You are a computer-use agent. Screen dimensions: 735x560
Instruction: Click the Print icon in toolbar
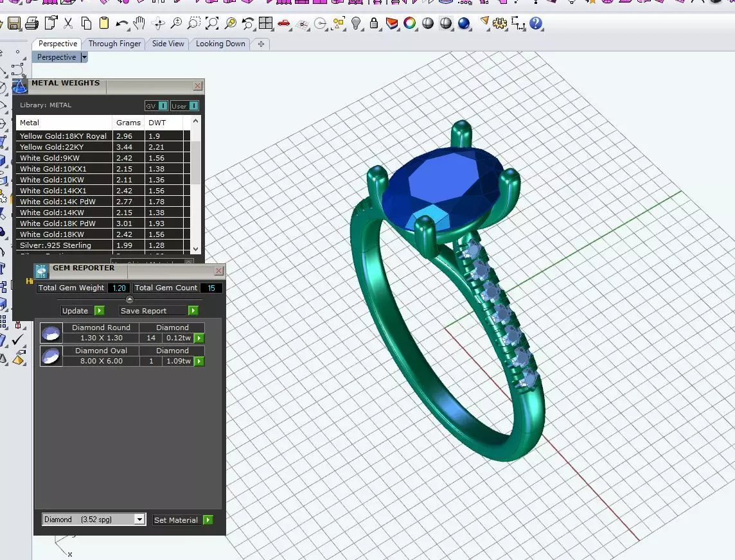click(32, 23)
